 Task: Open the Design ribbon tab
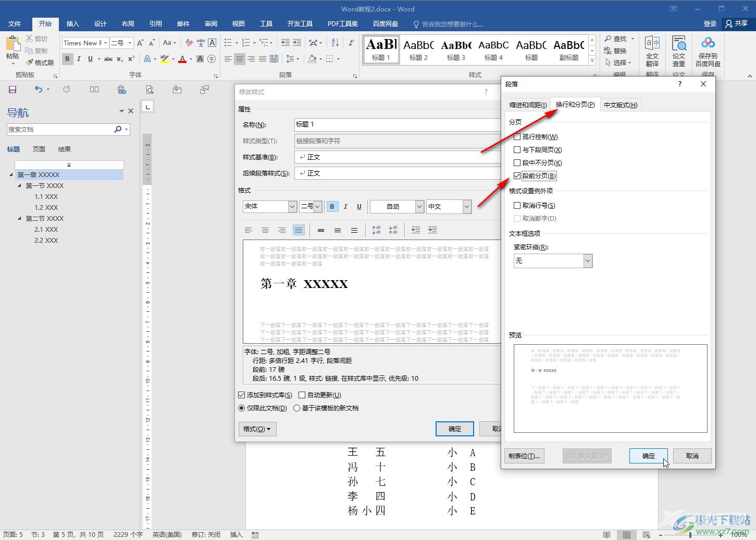(x=100, y=23)
